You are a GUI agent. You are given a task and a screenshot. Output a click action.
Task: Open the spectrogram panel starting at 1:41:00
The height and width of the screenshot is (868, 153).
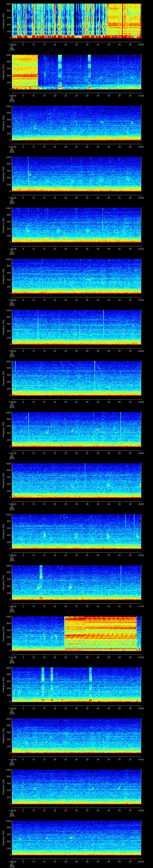(77, 634)
